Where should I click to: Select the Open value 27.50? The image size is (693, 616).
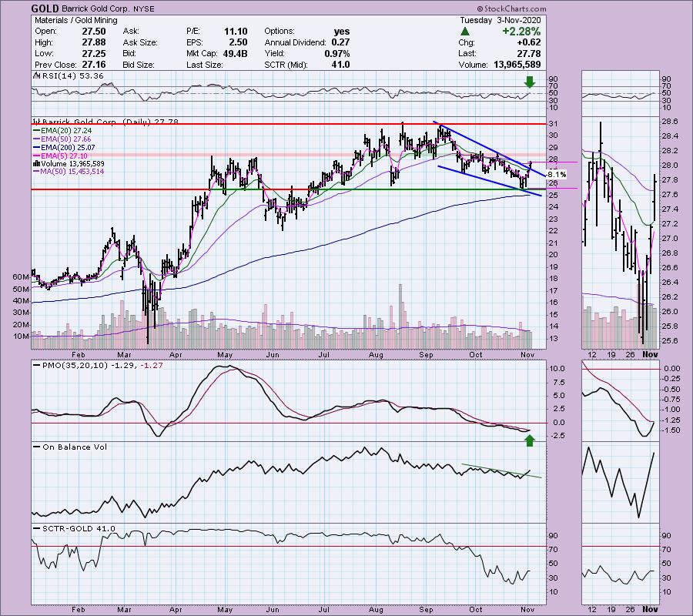click(94, 32)
